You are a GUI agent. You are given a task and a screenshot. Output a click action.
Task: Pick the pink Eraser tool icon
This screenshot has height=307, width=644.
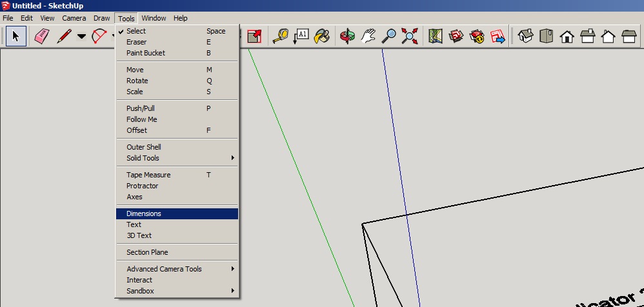(x=41, y=36)
